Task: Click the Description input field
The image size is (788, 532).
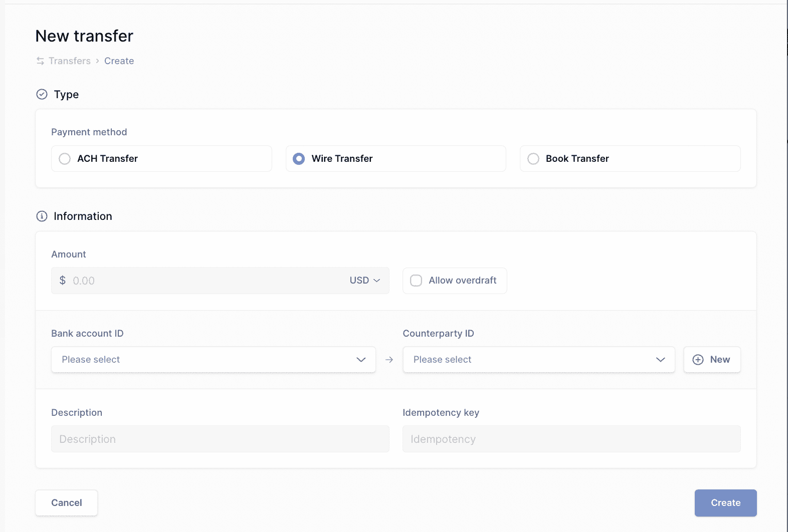Action: pyautogui.click(x=220, y=439)
